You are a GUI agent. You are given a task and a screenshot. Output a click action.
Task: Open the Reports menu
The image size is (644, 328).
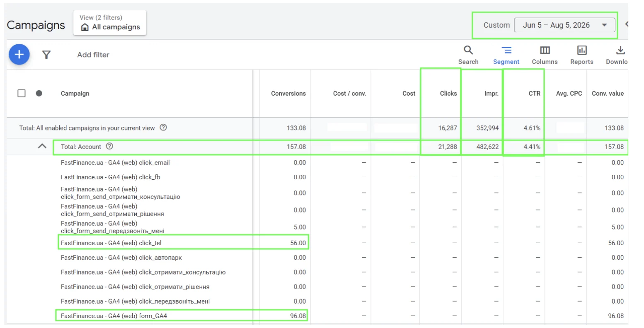581,55
